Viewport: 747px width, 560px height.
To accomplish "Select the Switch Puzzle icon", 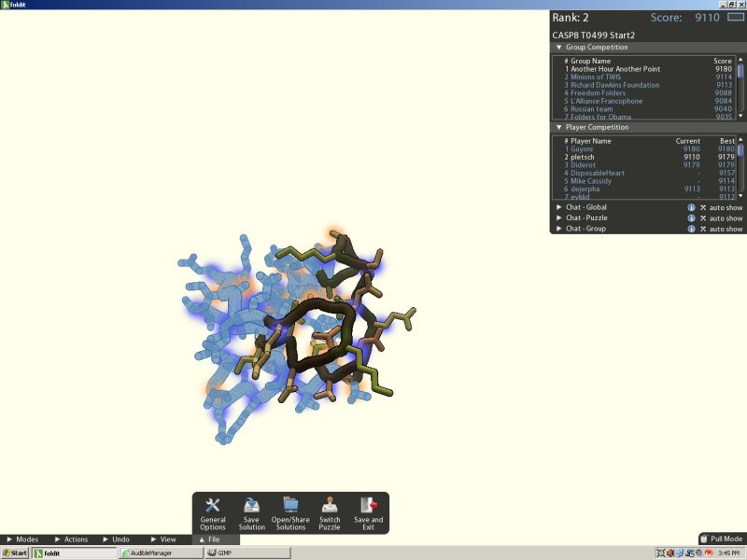I will coord(330,505).
